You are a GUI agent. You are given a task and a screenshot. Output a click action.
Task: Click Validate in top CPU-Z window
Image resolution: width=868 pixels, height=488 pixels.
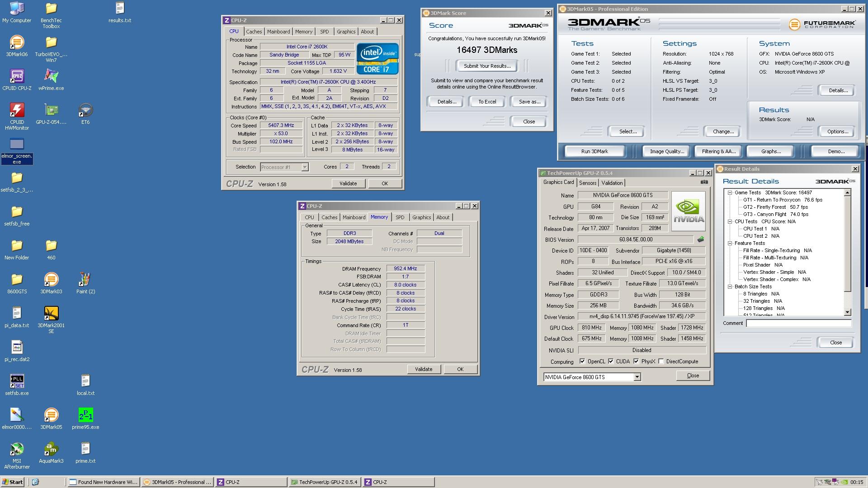coord(348,183)
